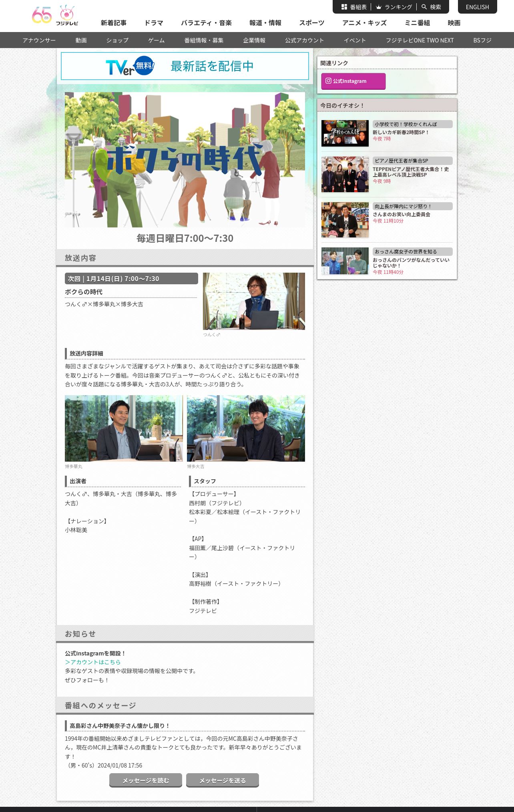Open BSフジ link
This screenshot has width=514, height=812.
(482, 40)
